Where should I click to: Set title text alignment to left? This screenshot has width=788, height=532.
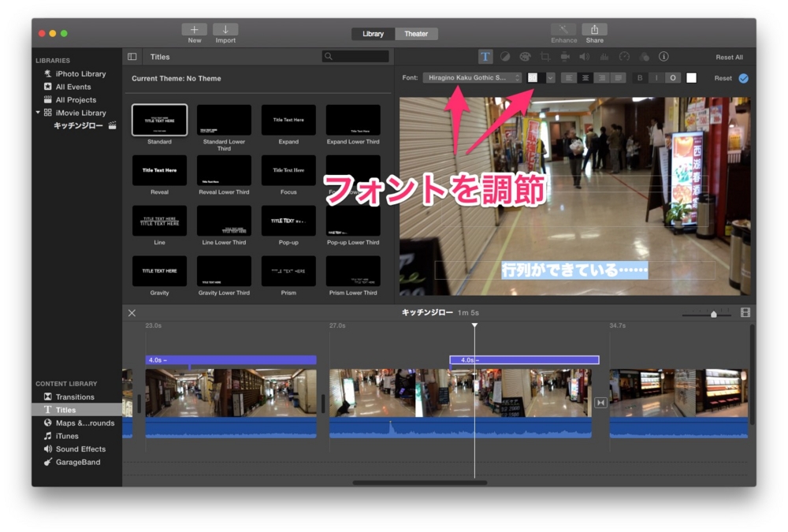(568, 78)
